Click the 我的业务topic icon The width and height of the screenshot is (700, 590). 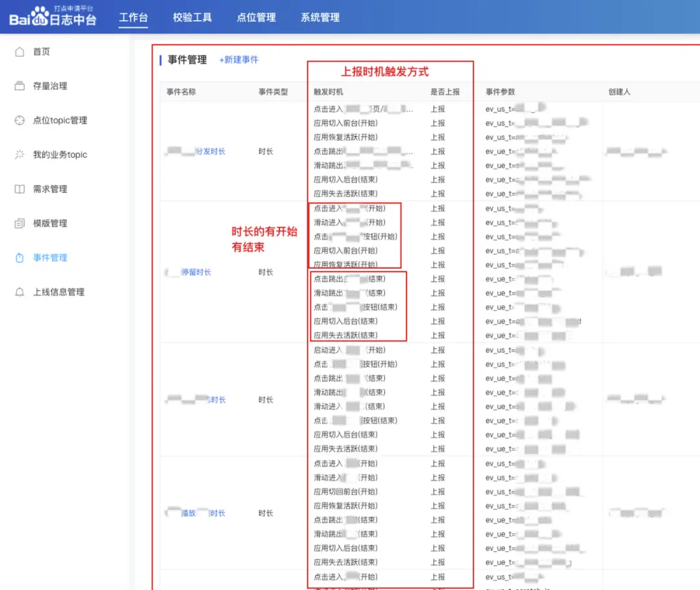[19, 155]
